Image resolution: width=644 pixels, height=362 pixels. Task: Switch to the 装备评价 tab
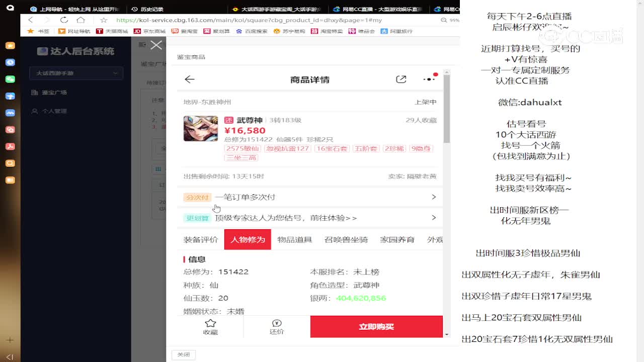click(201, 240)
